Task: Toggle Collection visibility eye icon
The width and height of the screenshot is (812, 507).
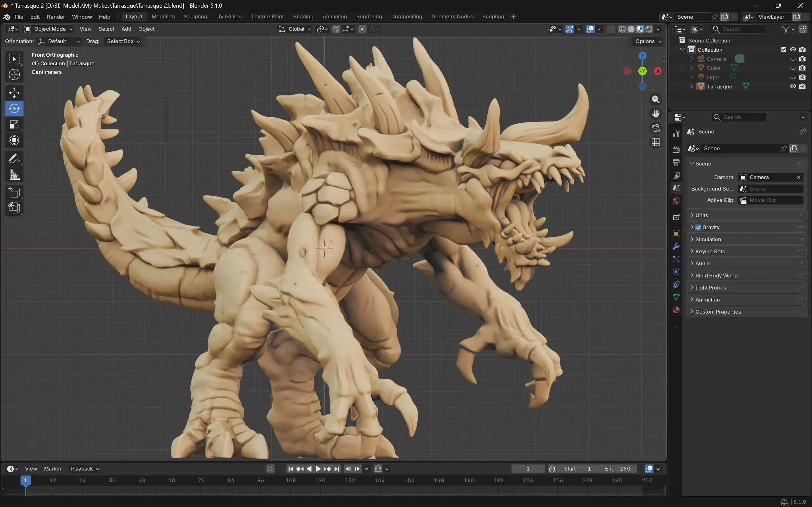Action: (x=793, y=50)
